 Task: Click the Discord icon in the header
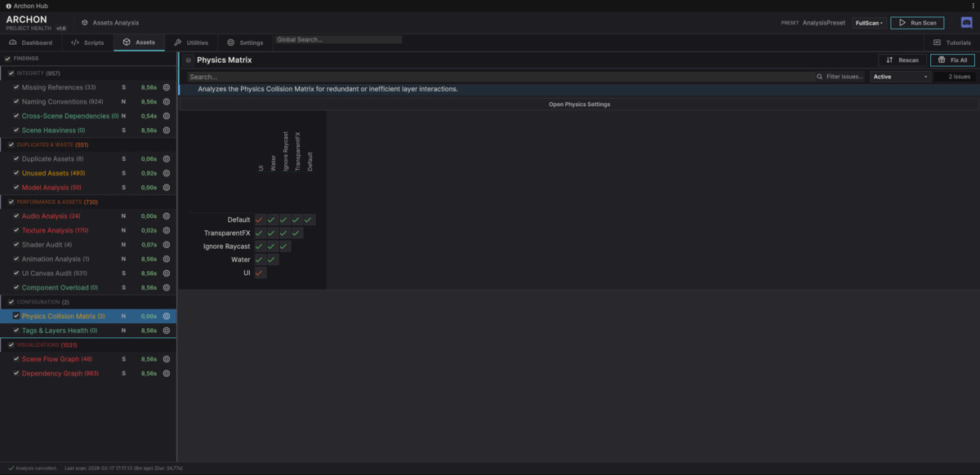tap(966, 23)
